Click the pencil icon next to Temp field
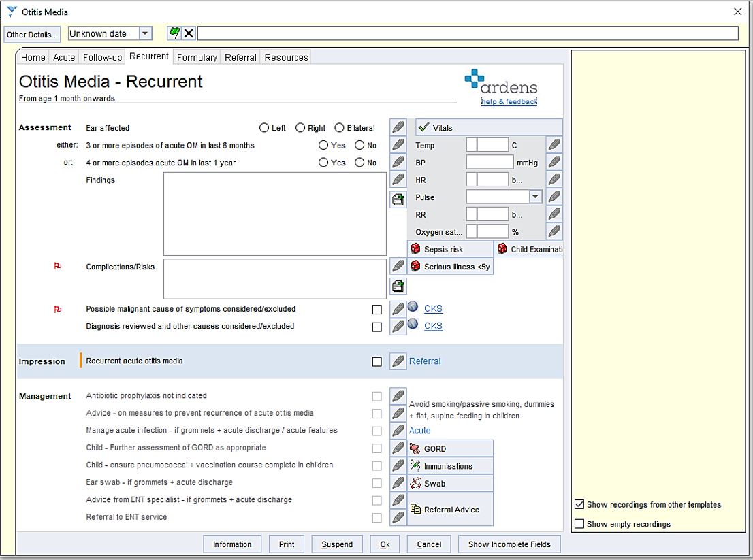This screenshot has height=560, width=753. tap(554, 144)
